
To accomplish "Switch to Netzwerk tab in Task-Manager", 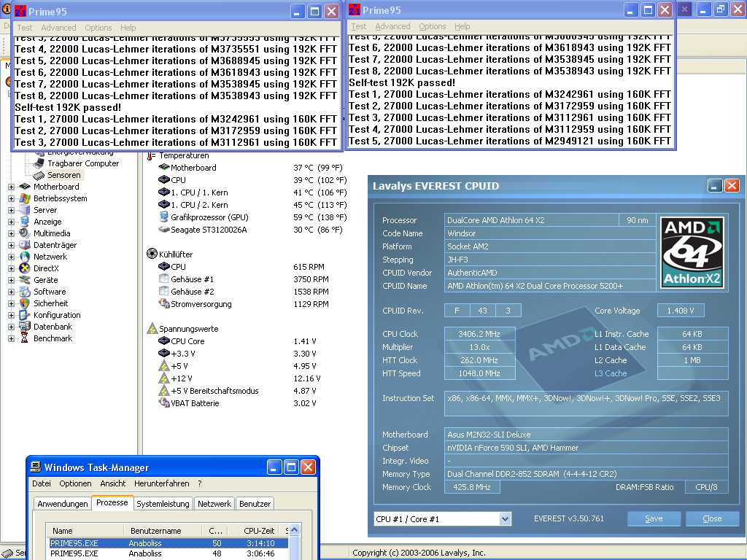I will point(214,504).
